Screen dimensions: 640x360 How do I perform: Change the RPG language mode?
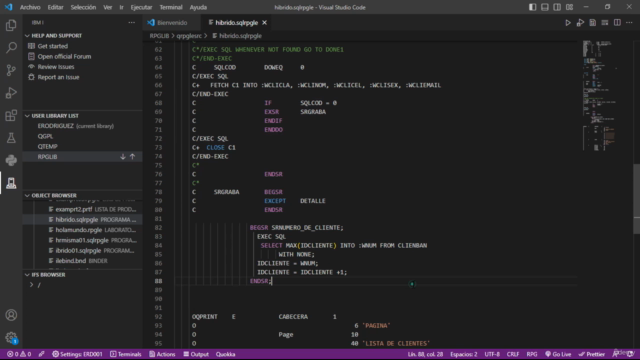pos(532,354)
